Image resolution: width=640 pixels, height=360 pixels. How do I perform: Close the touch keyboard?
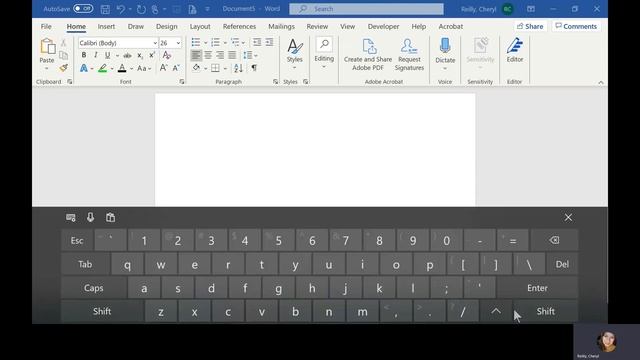point(568,218)
